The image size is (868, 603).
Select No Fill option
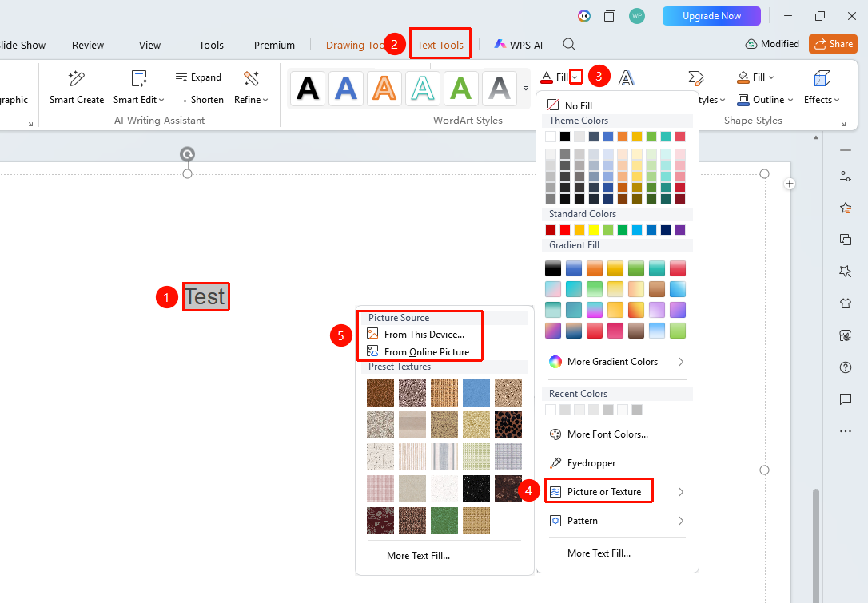coord(570,105)
